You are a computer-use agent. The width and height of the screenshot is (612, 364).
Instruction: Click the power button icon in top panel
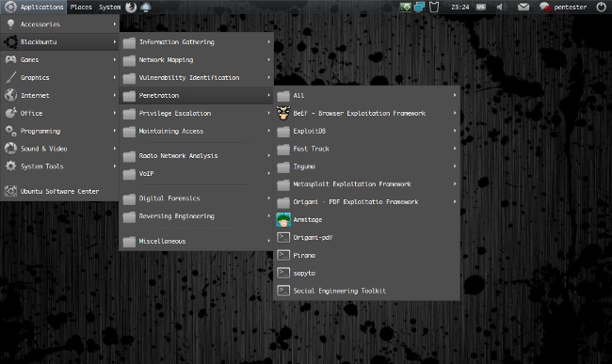601,7
